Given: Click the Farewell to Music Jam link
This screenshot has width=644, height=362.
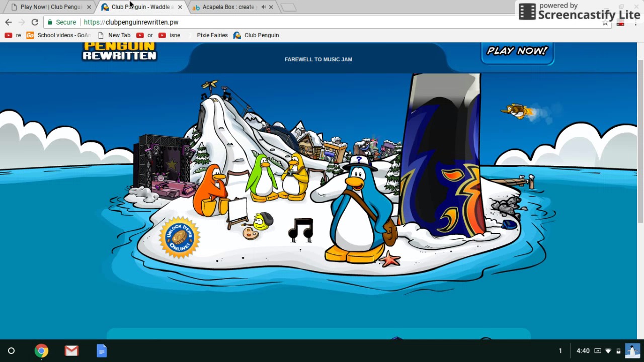Looking at the screenshot, I should [x=318, y=59].
